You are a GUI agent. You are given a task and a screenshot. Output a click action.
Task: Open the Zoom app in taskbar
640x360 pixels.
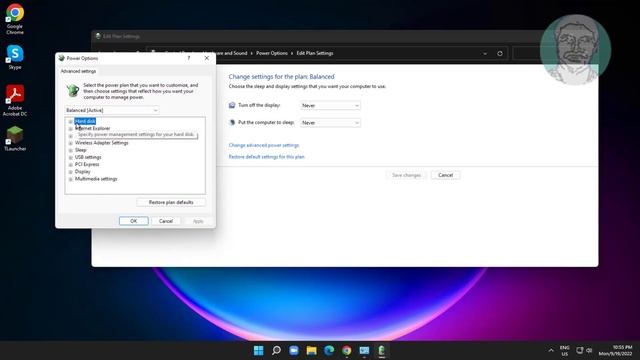click(294, 351)
